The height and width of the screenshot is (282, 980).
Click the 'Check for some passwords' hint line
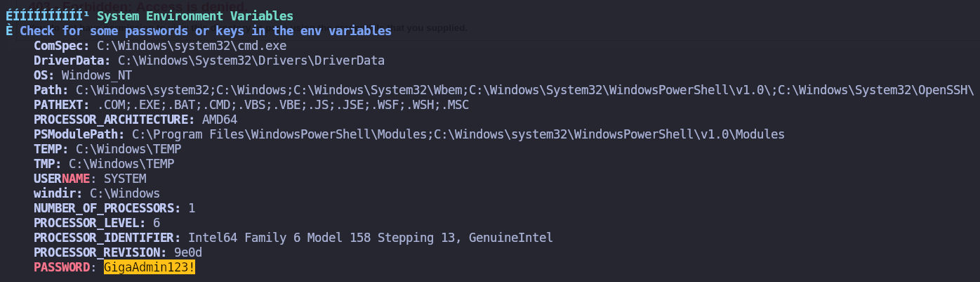(x=205, y=31)
